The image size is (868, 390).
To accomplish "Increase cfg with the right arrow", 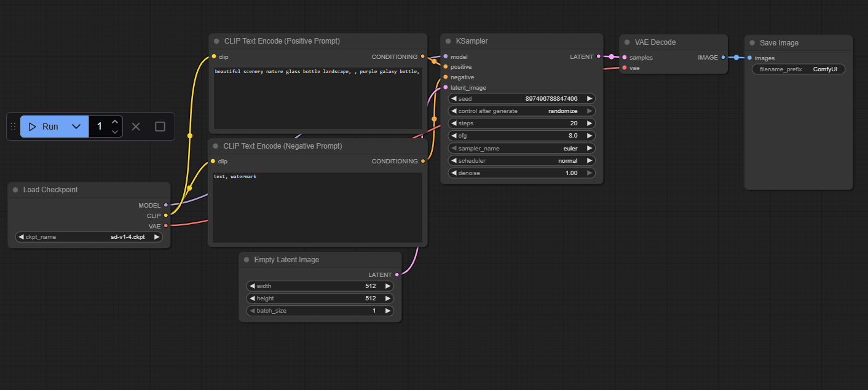I will click(590, 136).
